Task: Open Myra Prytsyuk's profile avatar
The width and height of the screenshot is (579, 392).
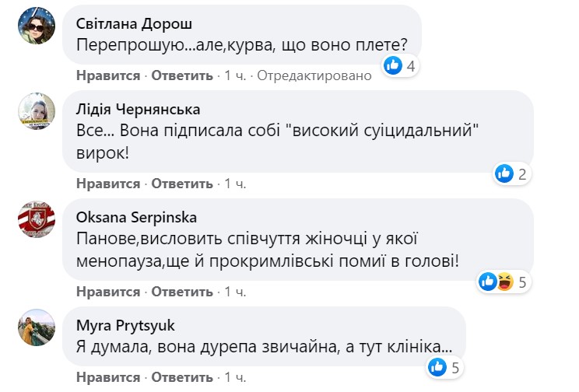Action: [37, 327]
